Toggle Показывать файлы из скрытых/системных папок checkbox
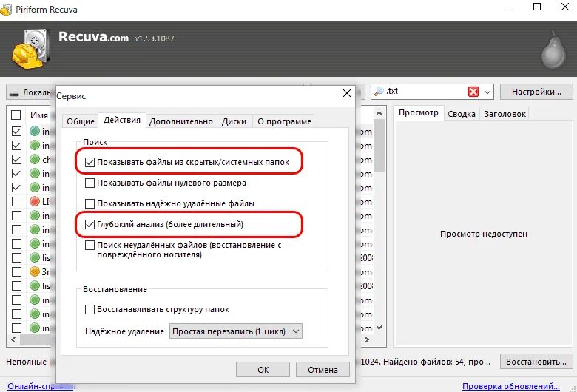This screenshot has width=577, height=392. tap(90, 162)
